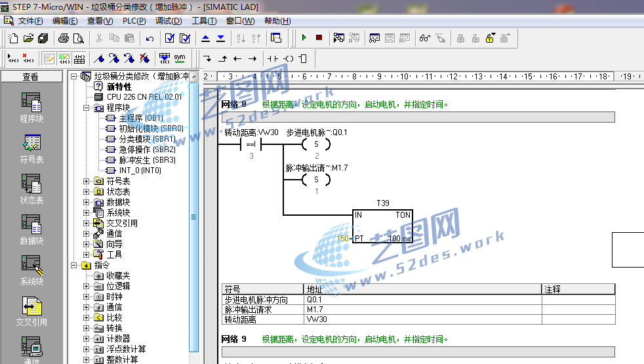
Task: Insert a box instruction
Action: (x=303, y=59)
